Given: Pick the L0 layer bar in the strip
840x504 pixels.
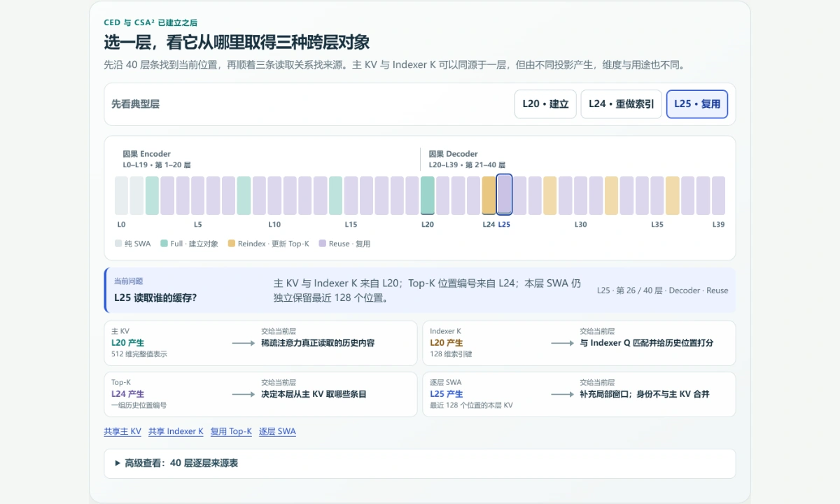Looking at the screenshot, I should point(121,195).
